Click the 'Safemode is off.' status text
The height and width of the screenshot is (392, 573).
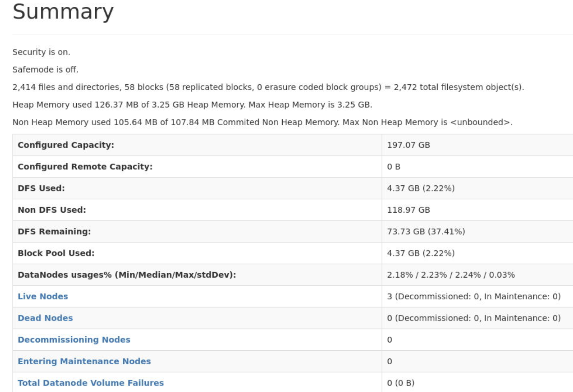pyautogui.click(x=45, y=69)
